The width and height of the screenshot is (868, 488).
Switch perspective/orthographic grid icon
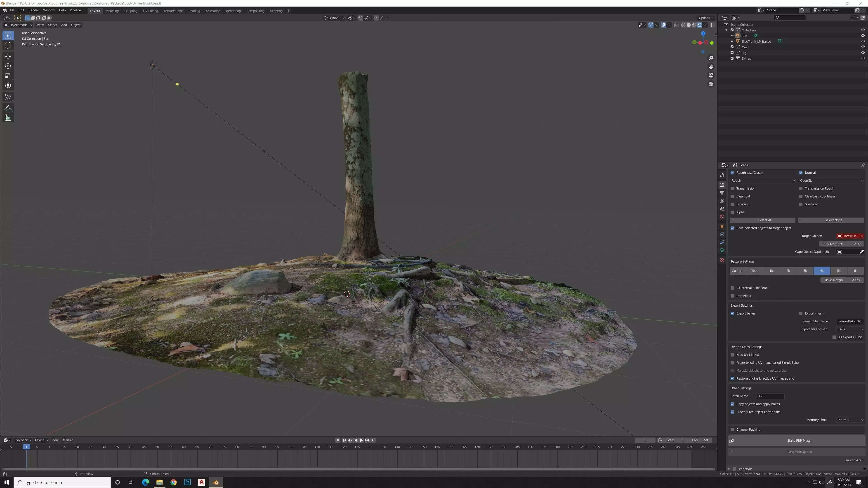click(711, 84)
